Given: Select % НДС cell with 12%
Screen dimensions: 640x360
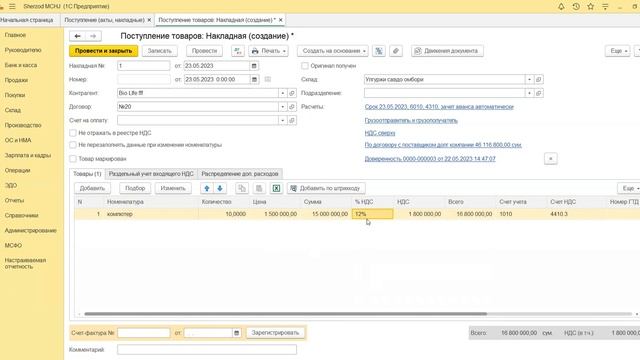Looking at the screenshot, I should (x=373, y=214).
